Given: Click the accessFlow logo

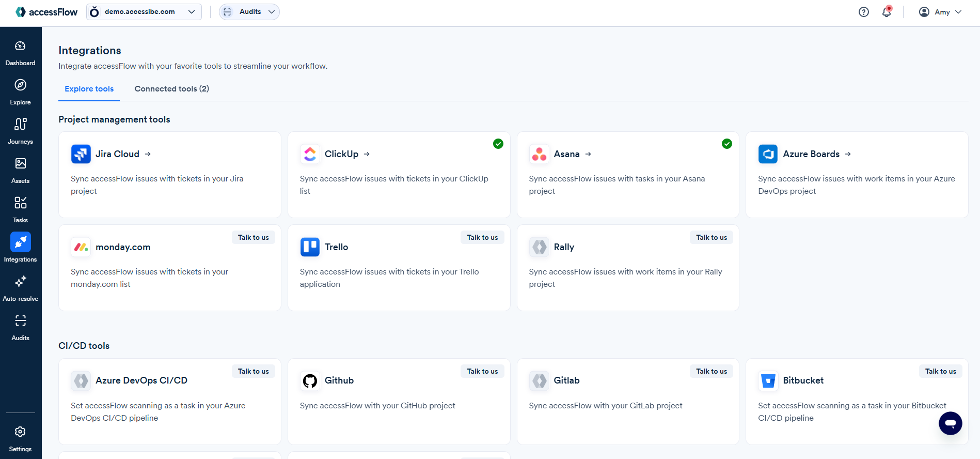Looking at the screenshot, I should coord(46,12).
